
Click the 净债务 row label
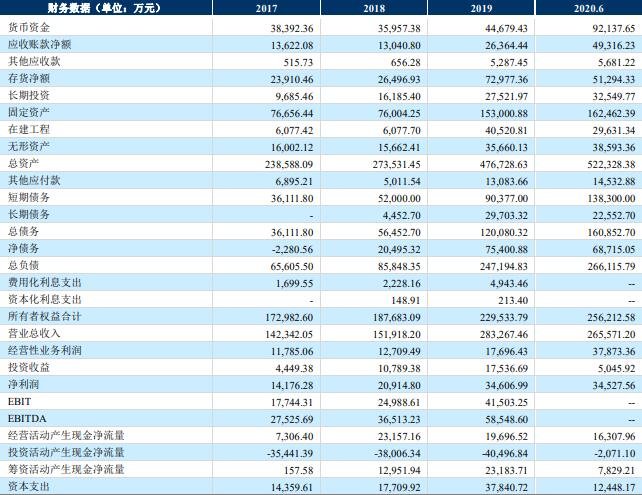coord(23,248)
